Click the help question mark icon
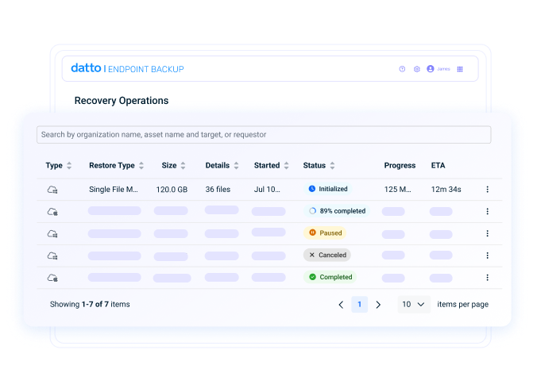This screenshot has width=537, height=392. coord(402,69)
